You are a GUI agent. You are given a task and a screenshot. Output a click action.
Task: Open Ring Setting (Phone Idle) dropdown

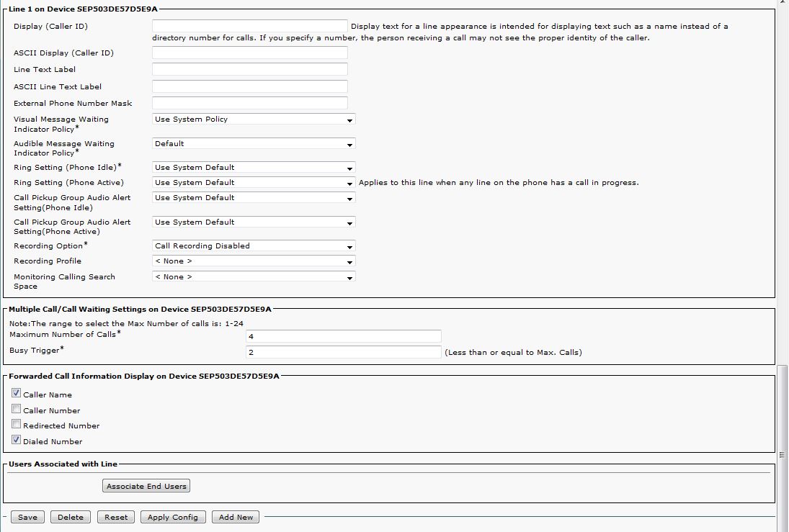pyautogui.click(x=254, y=168)
